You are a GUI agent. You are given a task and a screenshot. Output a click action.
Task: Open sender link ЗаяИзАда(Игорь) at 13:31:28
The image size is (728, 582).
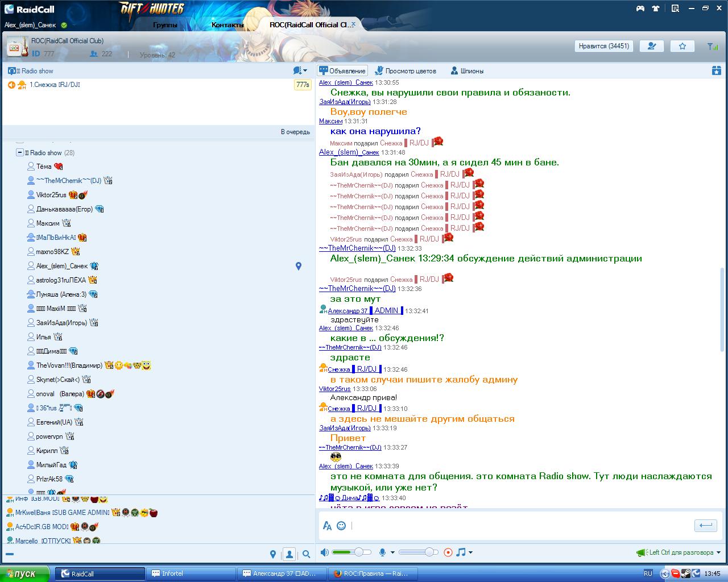345,102
